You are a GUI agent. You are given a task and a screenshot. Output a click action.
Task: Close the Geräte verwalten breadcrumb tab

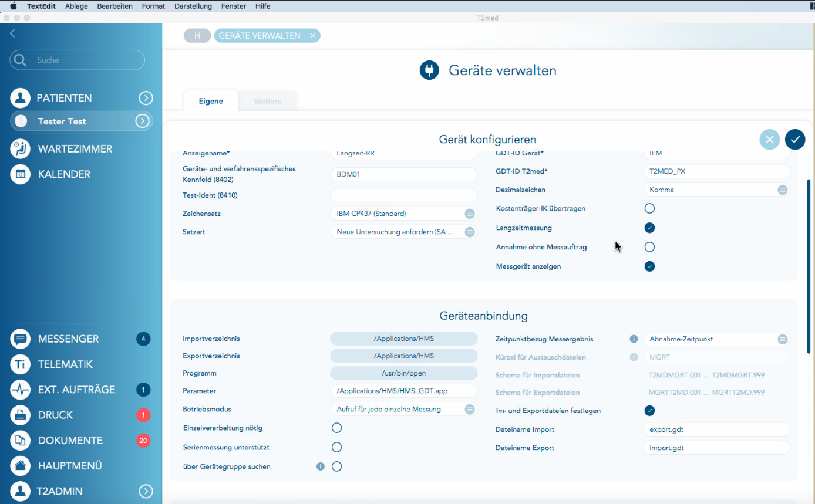coord(313,36)
